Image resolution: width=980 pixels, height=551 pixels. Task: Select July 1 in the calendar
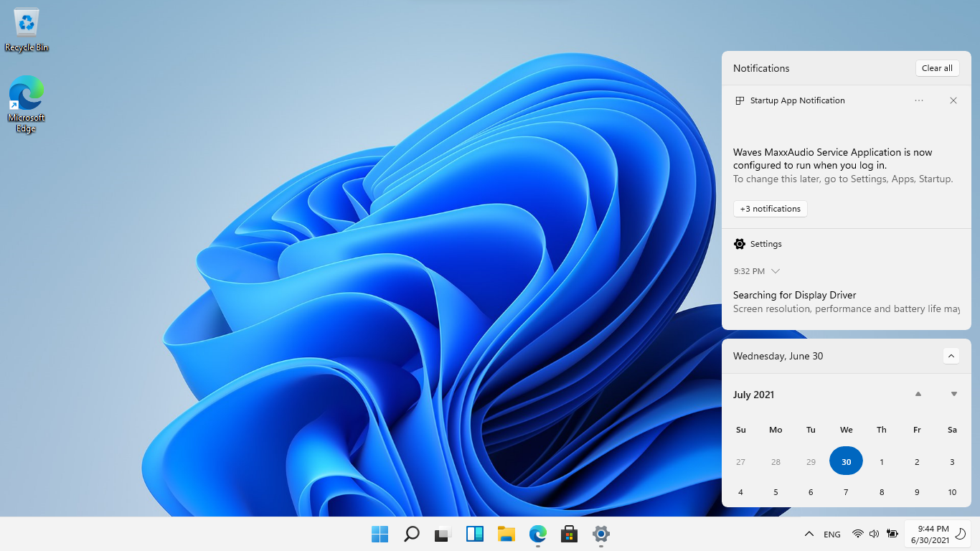[882, 462]
